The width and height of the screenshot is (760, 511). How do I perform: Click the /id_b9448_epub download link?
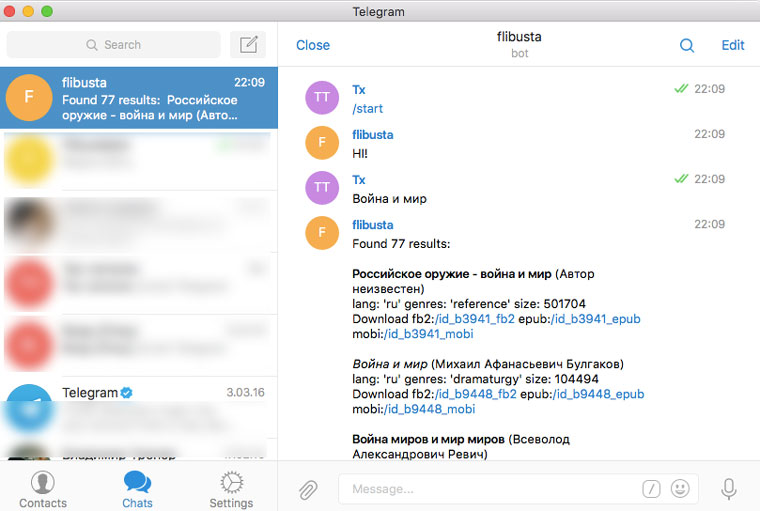599,394
